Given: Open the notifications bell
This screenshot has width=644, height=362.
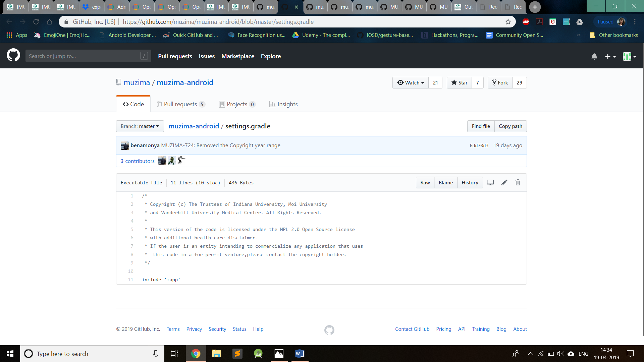Looking at the screenshot, I should click(594, 57).
